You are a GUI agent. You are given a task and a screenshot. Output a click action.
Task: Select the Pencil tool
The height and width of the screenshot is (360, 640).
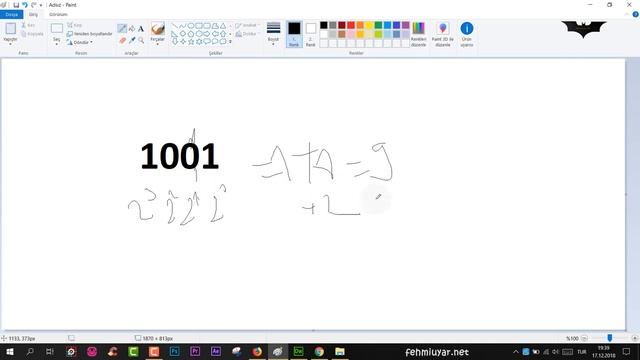pyautogui.click(x=122, y=29)
